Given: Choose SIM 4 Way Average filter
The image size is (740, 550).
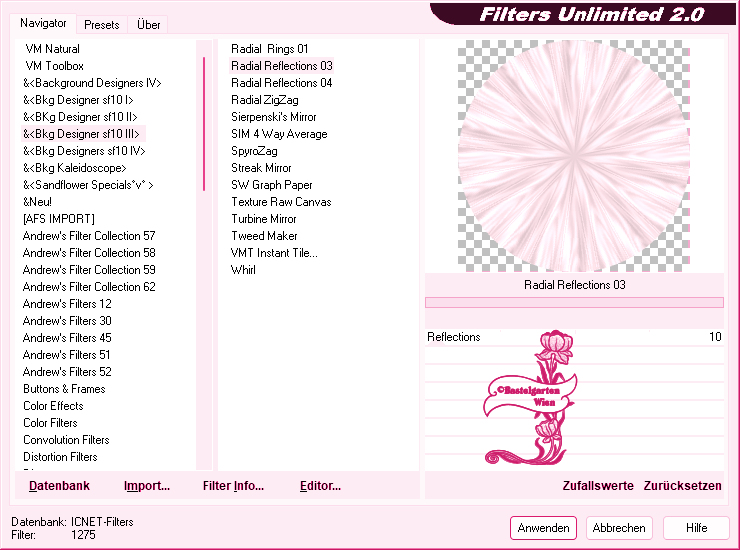Looking at the screenshot, I should tap(279, 134).
